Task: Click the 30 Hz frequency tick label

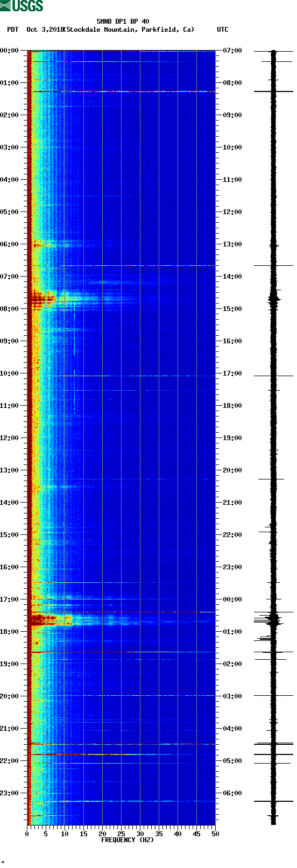Action: pos(140,834)
